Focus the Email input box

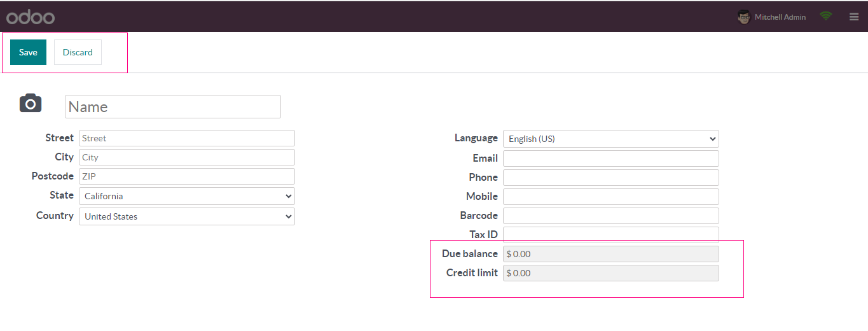click(x=610, y=158)
